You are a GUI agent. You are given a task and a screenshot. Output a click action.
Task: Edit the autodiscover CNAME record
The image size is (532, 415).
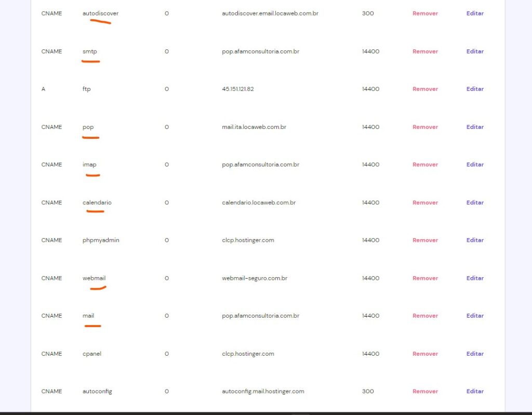click(475, 14)
